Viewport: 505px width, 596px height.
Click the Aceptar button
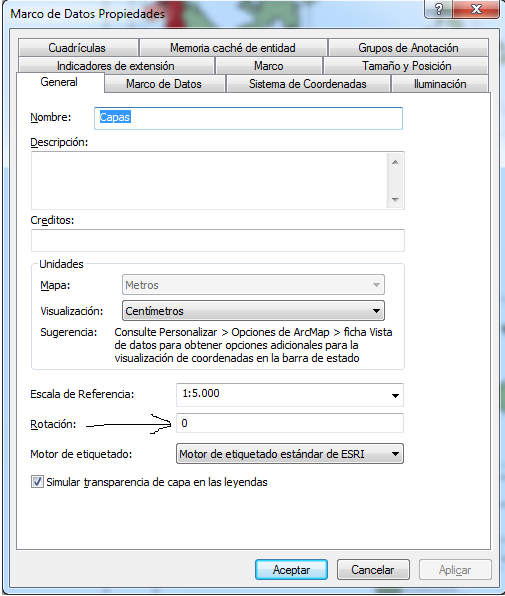(x=291, y=570)
